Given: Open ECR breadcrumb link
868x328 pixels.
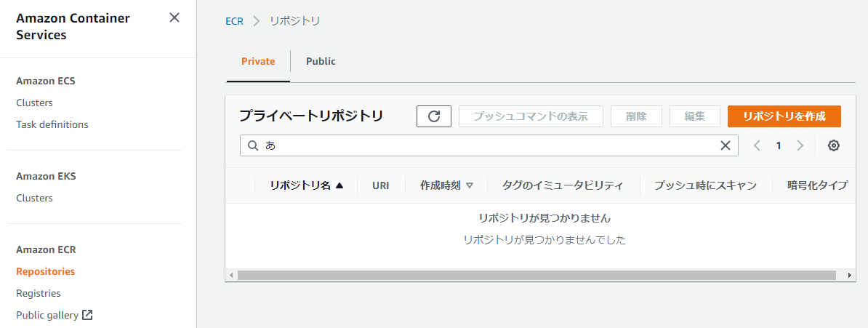Looking at the screenshot, I should click(x=234, y=21).
